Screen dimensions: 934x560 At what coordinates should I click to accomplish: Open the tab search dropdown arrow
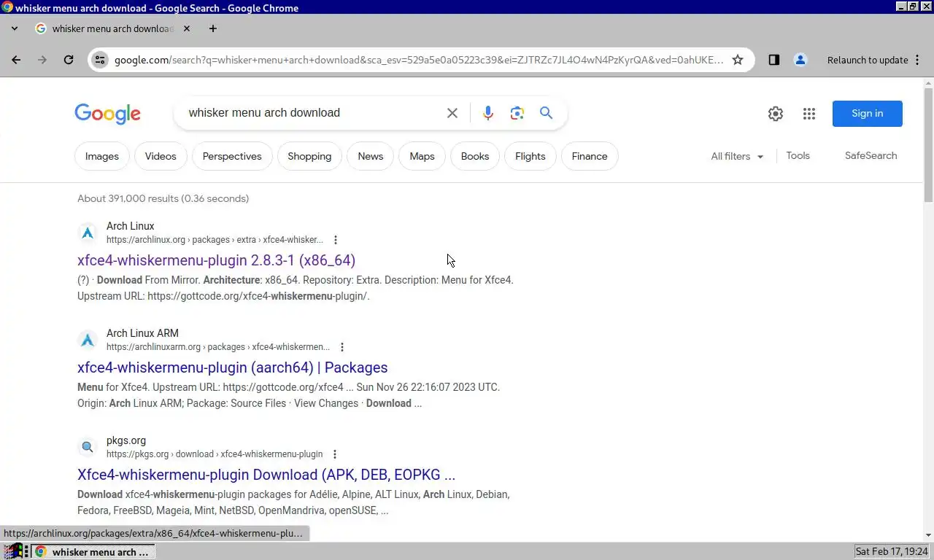click(15, 28)
